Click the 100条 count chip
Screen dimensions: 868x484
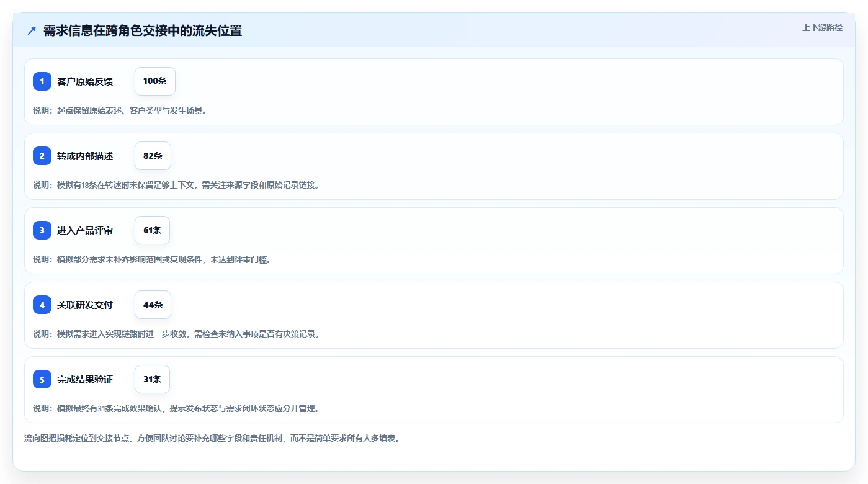tap(155, 81)
